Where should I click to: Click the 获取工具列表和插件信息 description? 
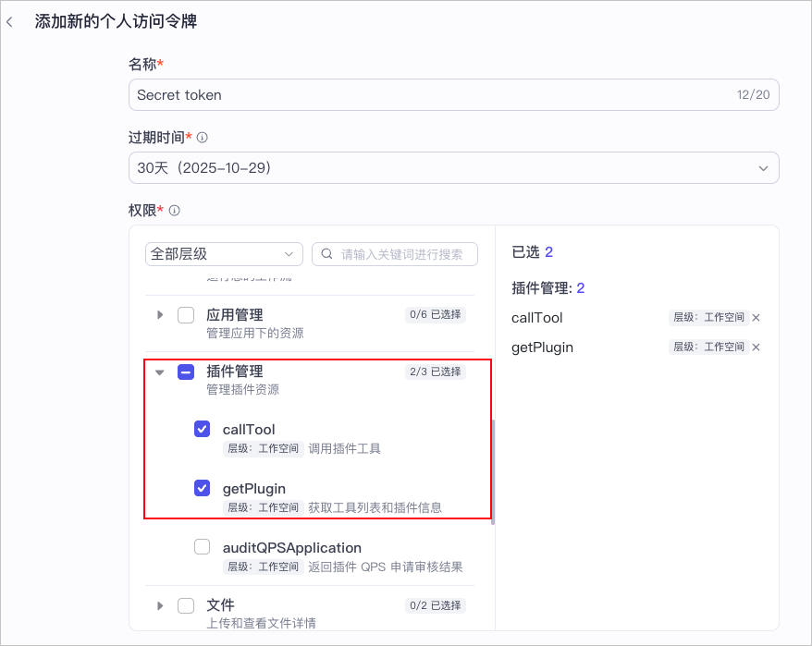pyautogui.click(x=375, y=507)
